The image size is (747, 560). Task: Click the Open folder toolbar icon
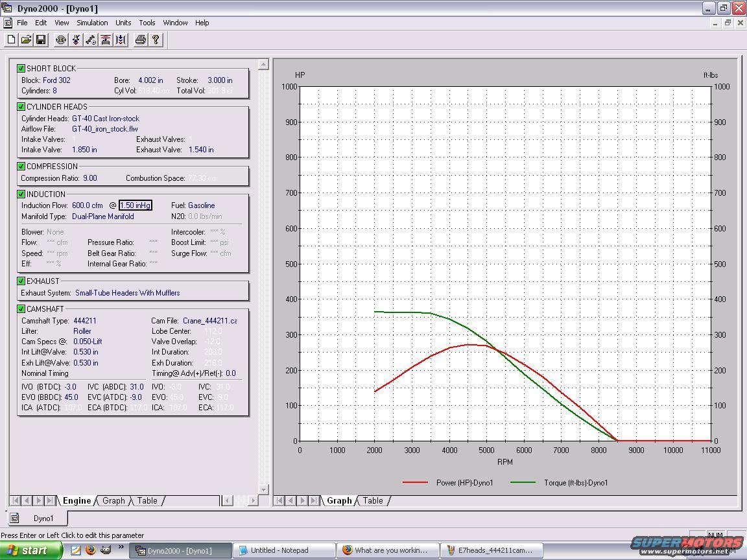point(26,40)
